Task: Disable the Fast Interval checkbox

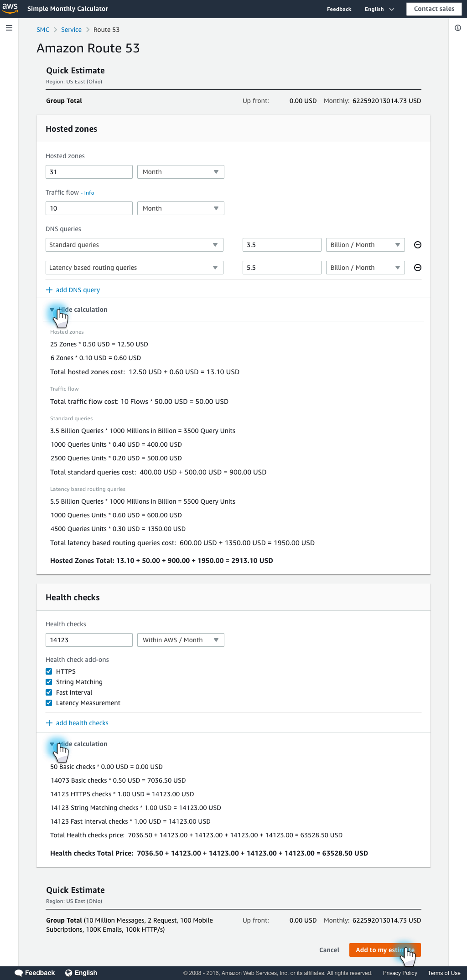Action: pos(49,692)
